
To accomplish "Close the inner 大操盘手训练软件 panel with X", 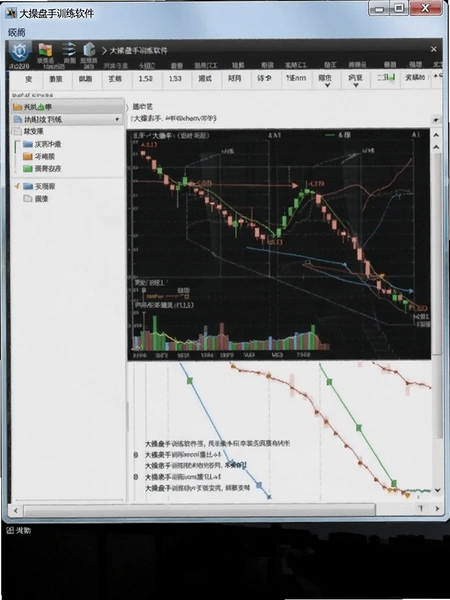I will [x=434, y=49].
